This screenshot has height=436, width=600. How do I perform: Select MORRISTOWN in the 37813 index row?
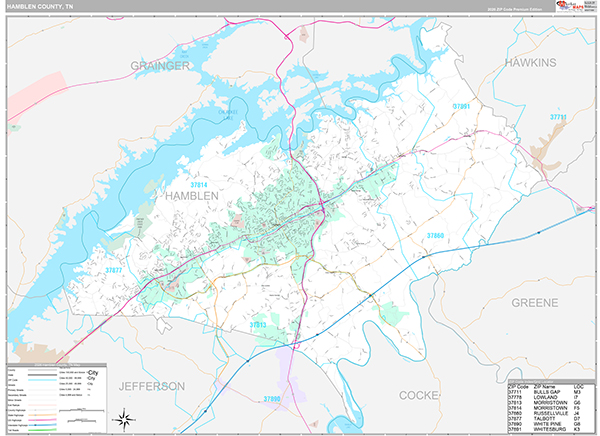[x=551, y=403]
